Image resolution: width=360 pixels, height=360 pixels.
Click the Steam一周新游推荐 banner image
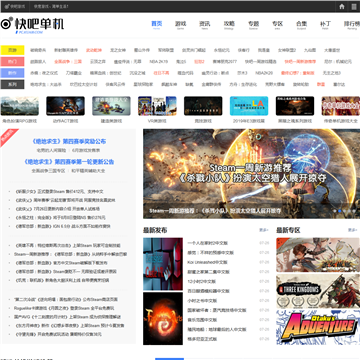pos(251,174)
